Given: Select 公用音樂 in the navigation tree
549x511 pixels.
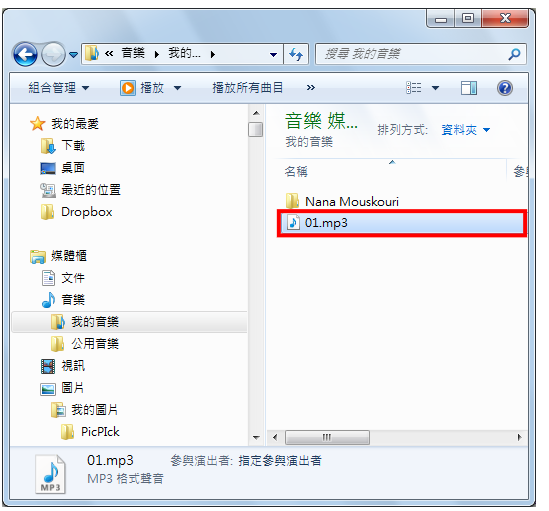Looking at the screenshot, I should (x=95, y=344).
